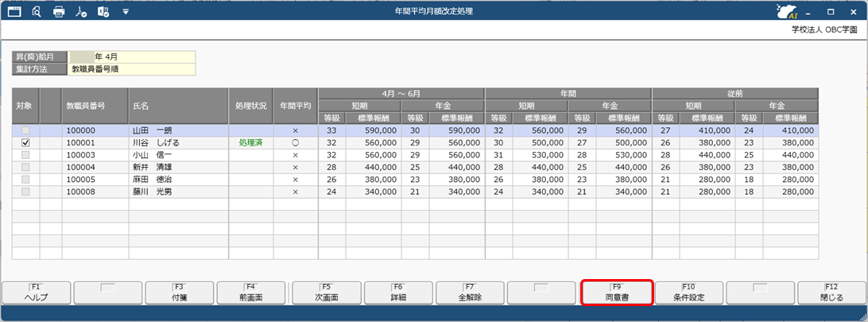Click the green 処理済 status text
868x322 pixels.
[x=250, y=143]
